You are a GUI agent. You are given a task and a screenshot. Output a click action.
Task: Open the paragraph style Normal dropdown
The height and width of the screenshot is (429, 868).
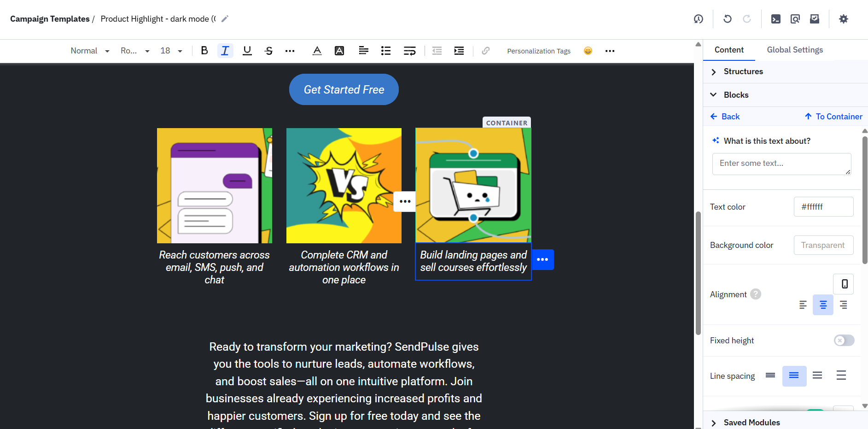tap(90, 51)
